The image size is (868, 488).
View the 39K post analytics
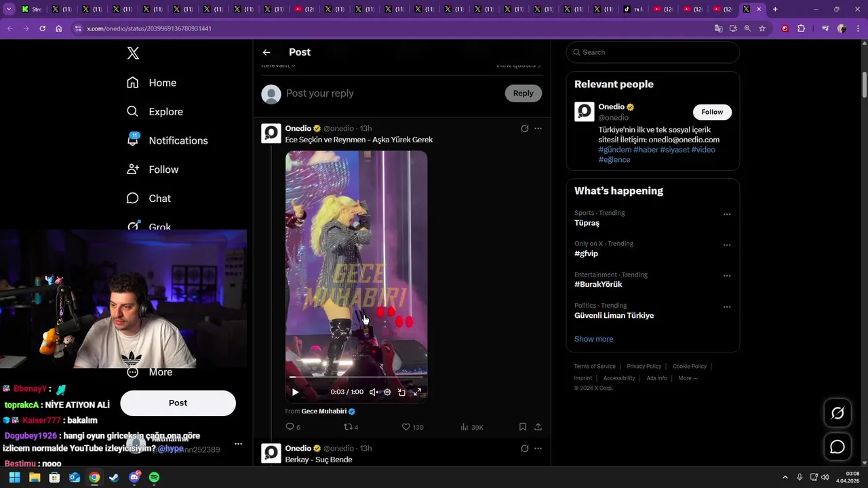(472, 427)
